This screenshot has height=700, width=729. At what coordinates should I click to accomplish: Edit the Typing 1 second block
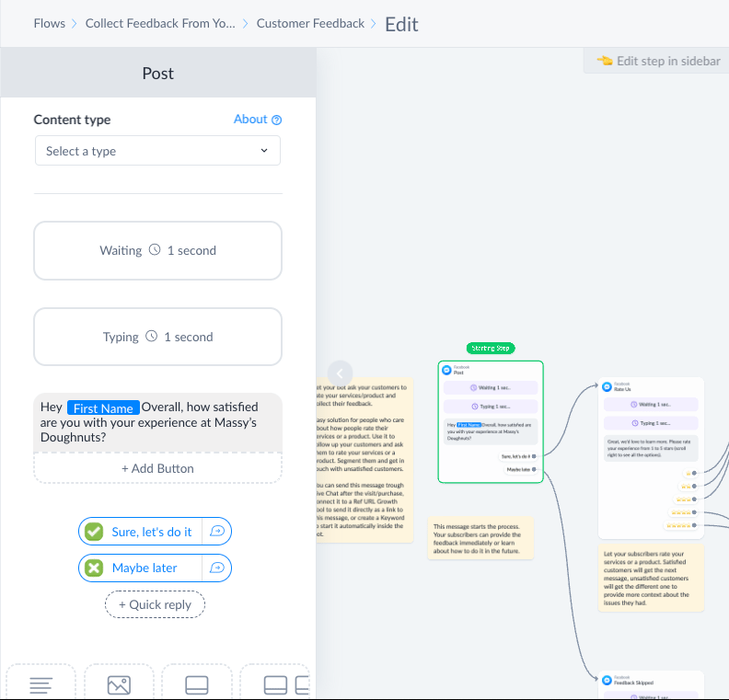(157, 337)
